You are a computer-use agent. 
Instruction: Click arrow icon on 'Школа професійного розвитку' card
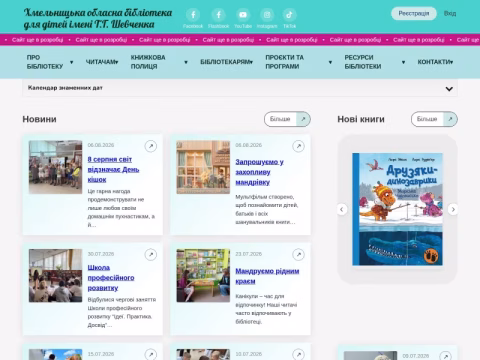(151, 255)
